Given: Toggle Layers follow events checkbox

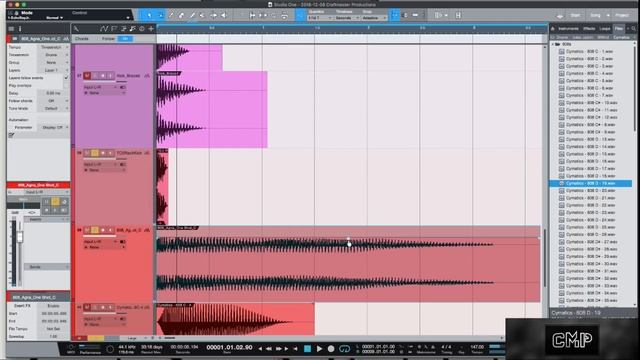Looking at the screenshot, I should point(66,78).
